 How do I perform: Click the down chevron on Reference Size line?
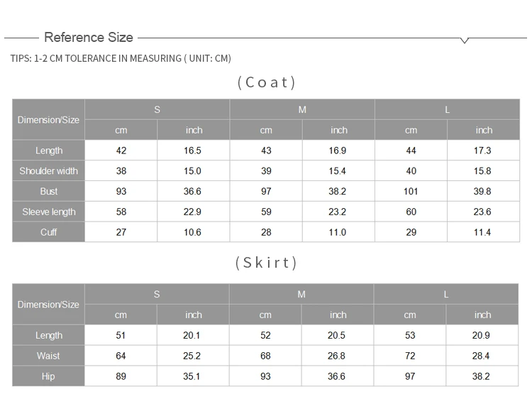[465, 40]
